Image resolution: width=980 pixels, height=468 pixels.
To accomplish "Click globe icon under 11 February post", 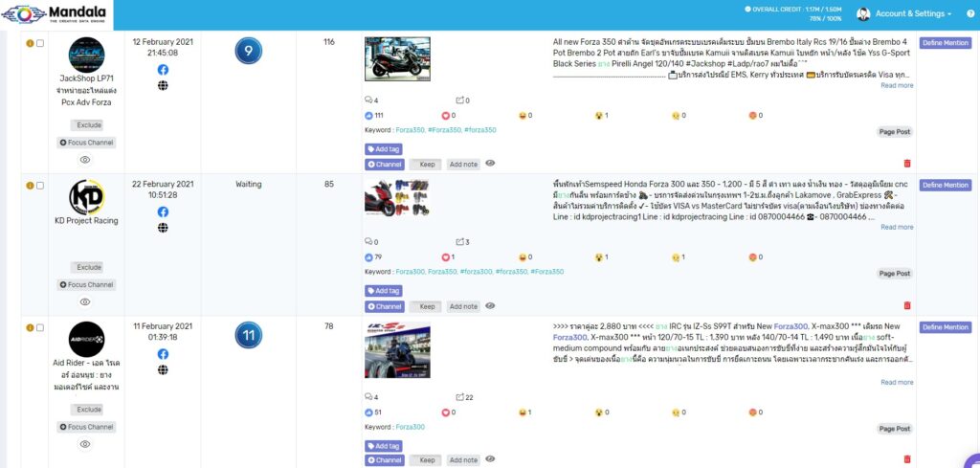I will click(163, 369).
